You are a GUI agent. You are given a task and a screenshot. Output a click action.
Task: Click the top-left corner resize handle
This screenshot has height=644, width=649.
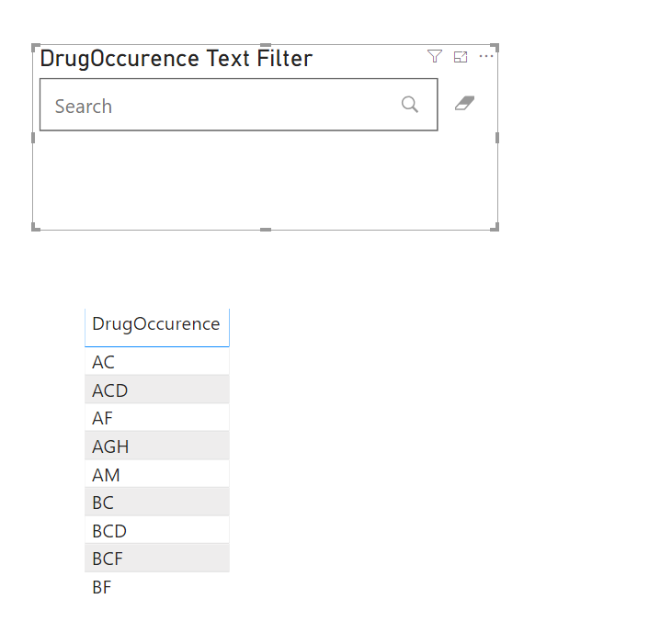point(35,47)
